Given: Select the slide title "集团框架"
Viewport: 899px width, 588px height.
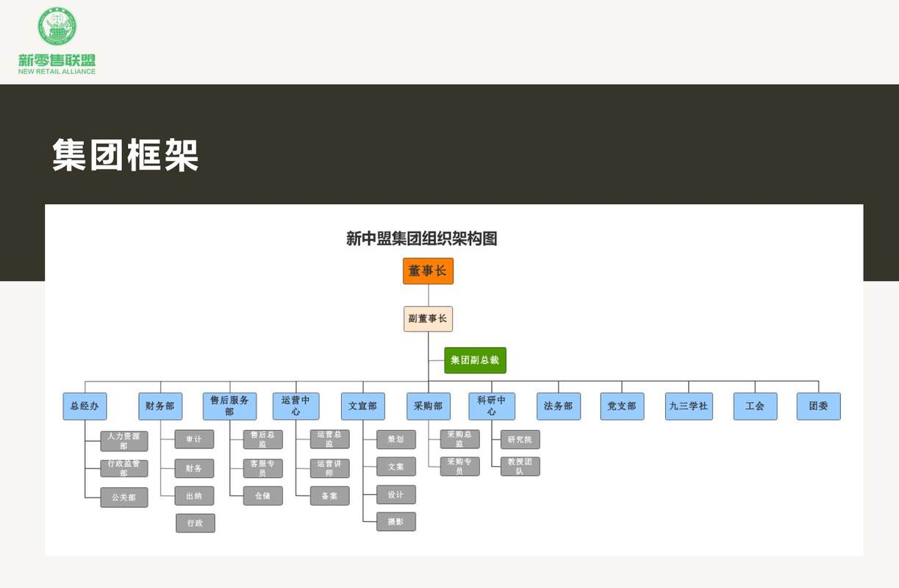Looking at the screenshot, I should pyautogui.click(x=126, y=155).
